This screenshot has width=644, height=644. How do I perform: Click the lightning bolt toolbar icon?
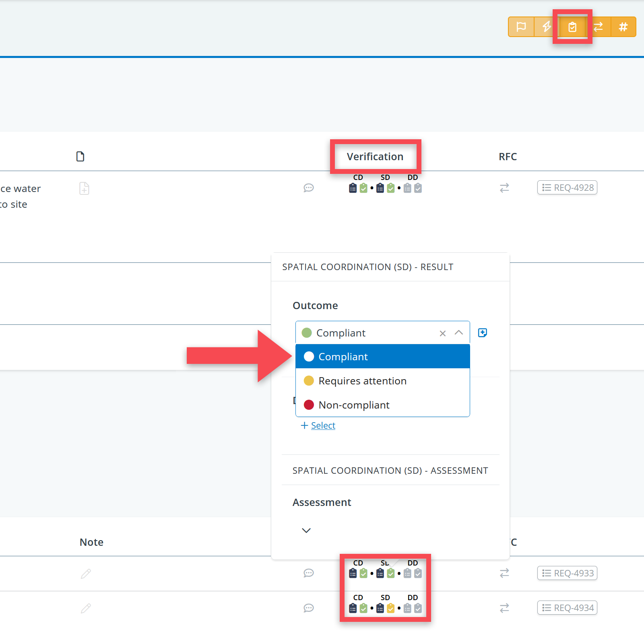click(546, 27)
